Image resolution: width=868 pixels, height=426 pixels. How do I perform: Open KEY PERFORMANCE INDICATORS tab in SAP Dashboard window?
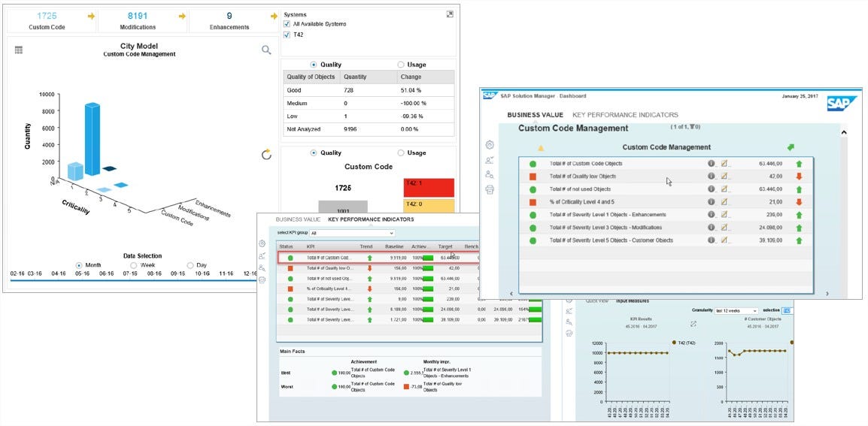[626, 115]
